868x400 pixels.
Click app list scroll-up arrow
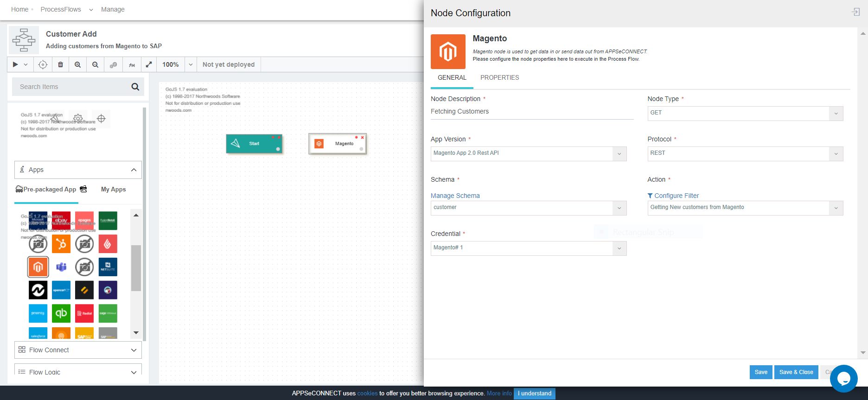(136, 215)
